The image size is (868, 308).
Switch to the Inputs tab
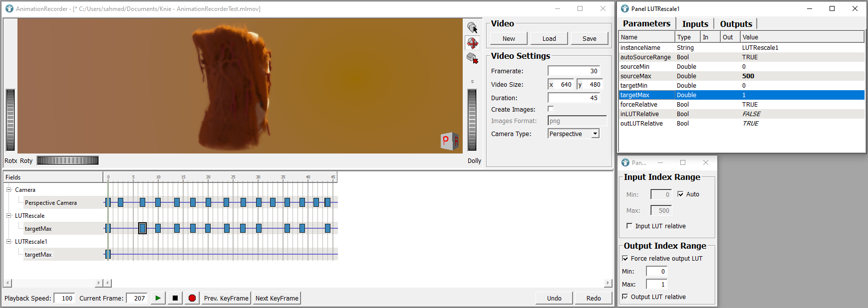click(x=695, y=24)
